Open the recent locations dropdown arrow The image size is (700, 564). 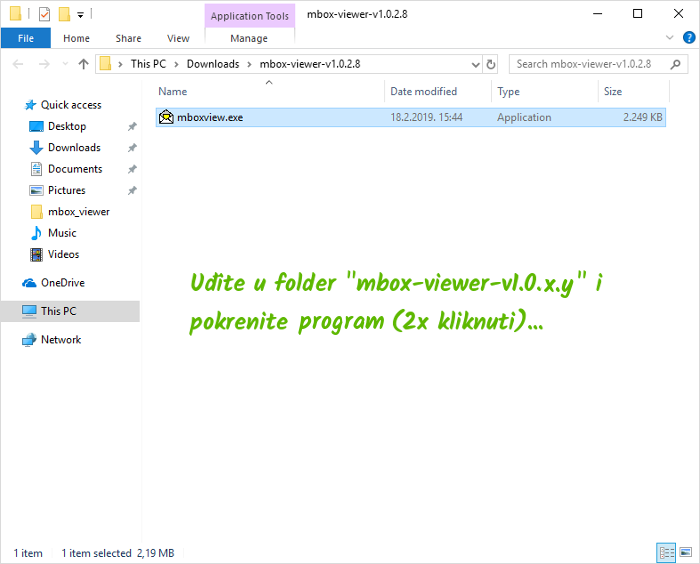(63, 64)
